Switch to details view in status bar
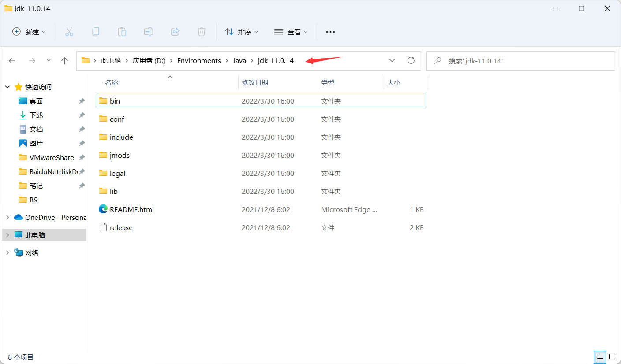This screenshot has height=364, width=621. [x=600, y=357]
